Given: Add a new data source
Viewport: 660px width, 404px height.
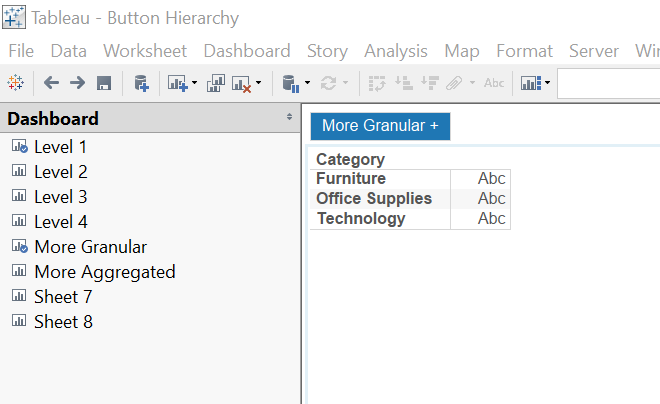Looking at the screenshot, I should click(x=141, y=84).
